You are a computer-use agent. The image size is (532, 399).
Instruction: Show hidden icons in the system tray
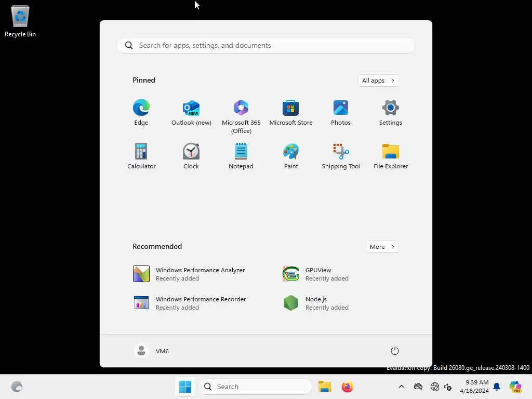[402, 387]
